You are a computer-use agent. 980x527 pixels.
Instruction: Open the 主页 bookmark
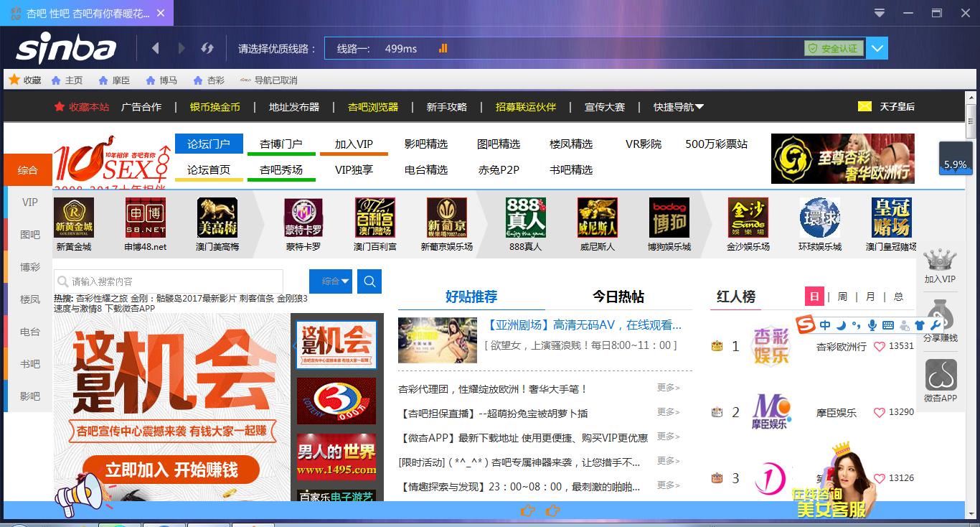[x=67, y=80]
